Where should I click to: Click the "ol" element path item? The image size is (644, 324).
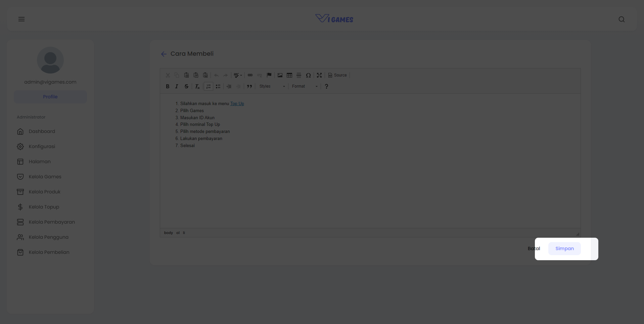point(178,233)
